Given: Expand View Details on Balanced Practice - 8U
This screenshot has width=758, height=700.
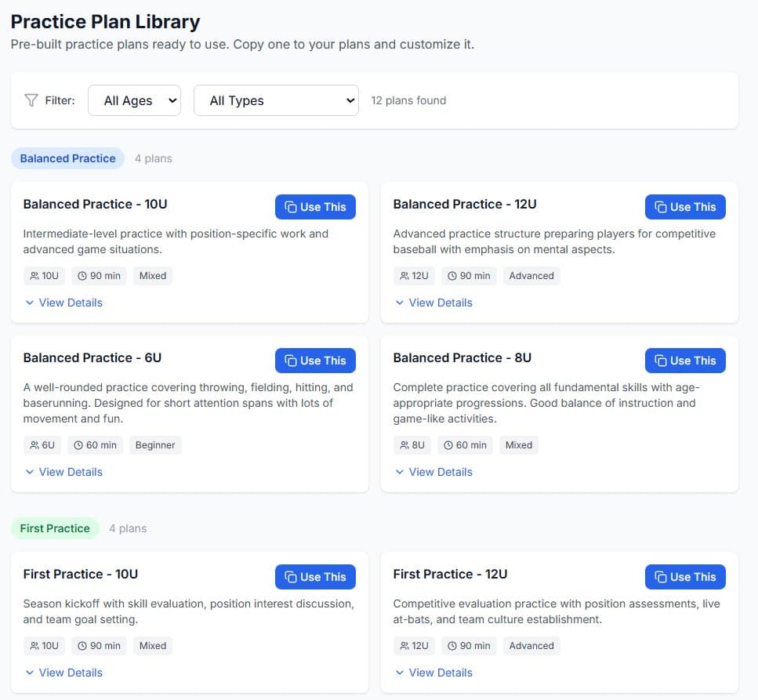Looking at the screenshot, I should (433, 471).
